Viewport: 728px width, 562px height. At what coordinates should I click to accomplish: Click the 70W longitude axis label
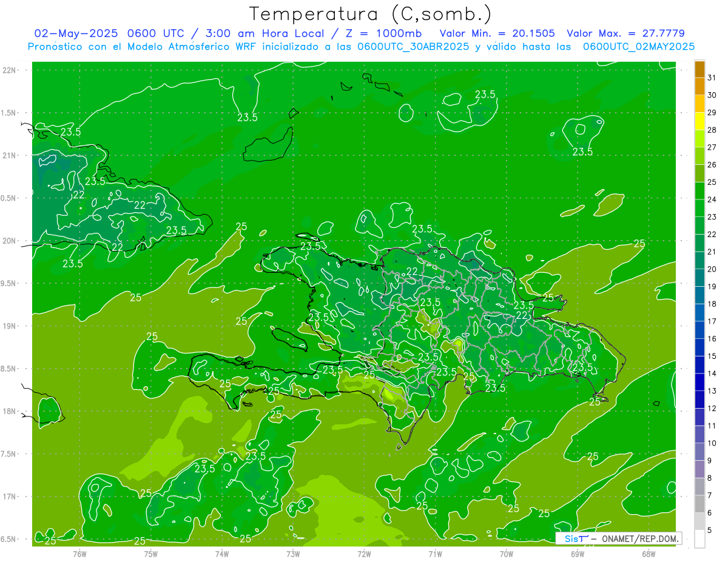click(507, 554)
